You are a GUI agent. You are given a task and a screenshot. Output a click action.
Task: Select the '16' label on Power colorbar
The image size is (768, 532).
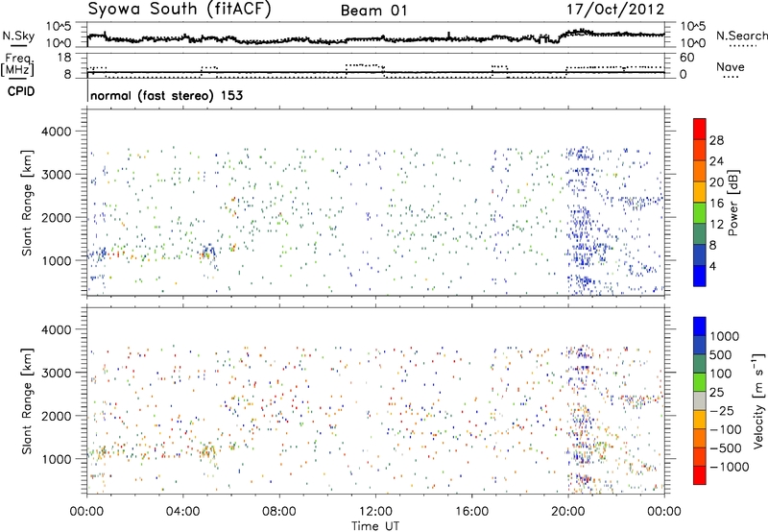coord(716,204)
